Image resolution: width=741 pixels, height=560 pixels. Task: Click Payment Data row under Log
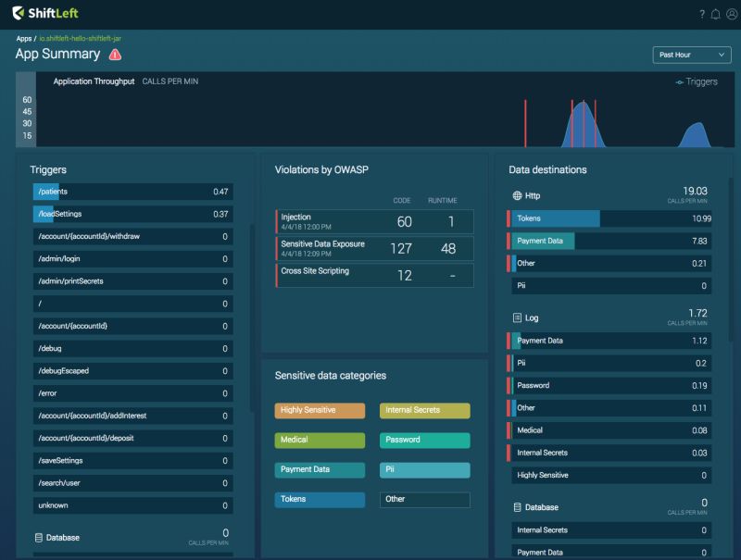pos(609,341)
